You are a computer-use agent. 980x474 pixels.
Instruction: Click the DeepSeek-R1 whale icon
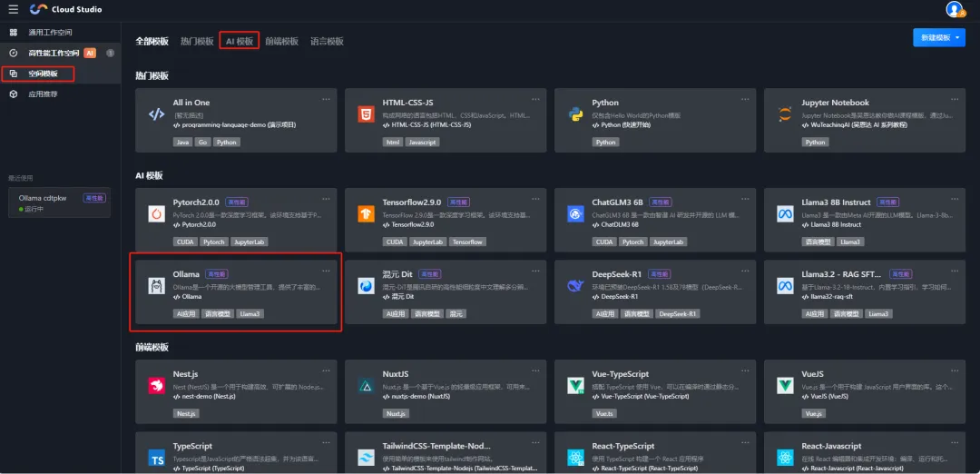click(x=575, y=286)
